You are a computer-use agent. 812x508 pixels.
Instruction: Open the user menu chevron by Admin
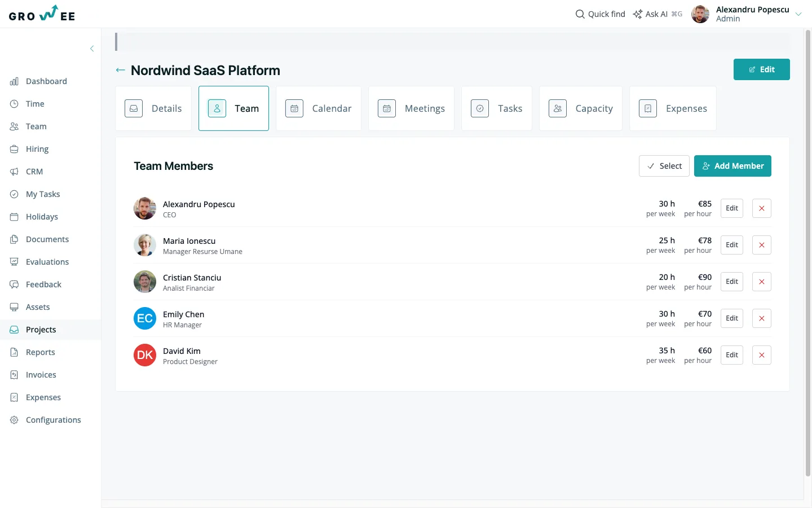[798, 14]
